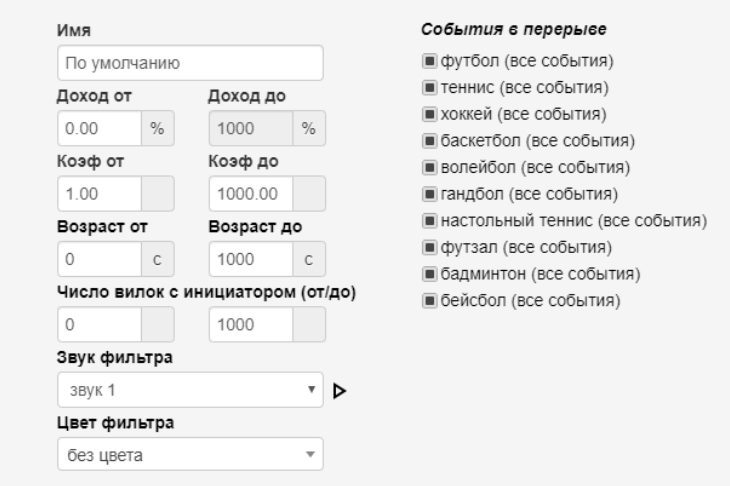Click the Доход от input field
Viewport: 730px width, 486px height.
tap(100, 128)
